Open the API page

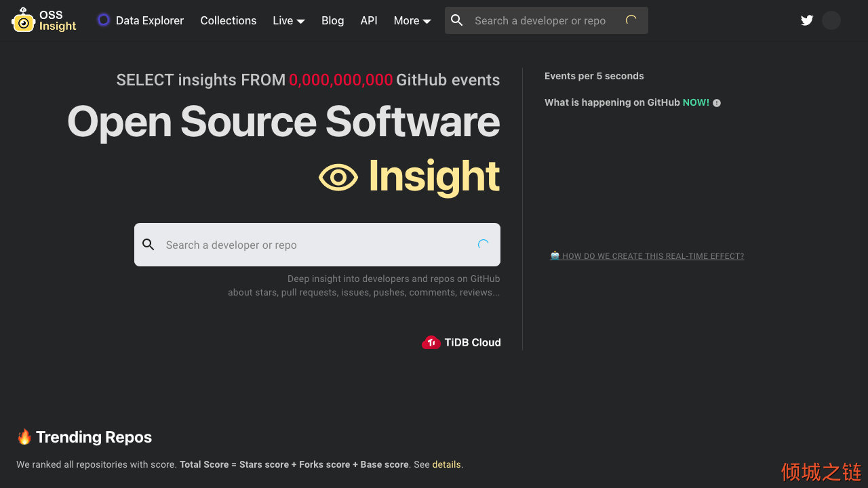(369, 20)
